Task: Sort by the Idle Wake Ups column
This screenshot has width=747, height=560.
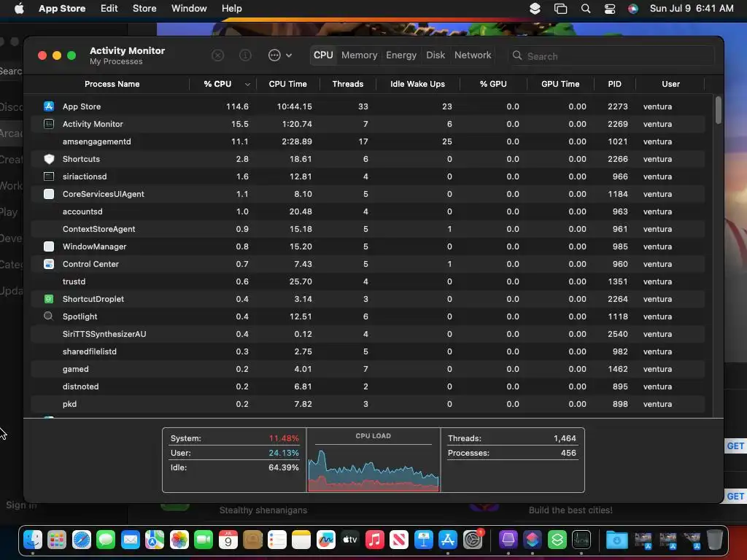Action: [418, 84]
